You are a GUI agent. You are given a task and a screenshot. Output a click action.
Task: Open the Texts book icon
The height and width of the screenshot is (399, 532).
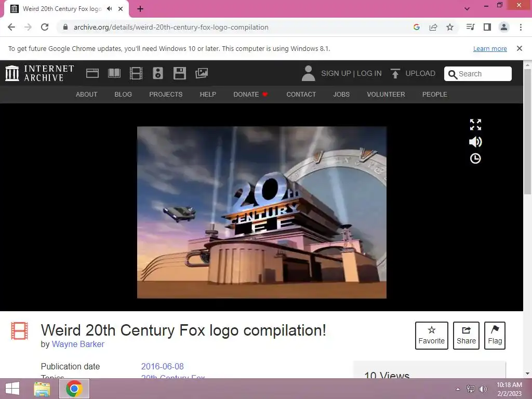[114, 73]
